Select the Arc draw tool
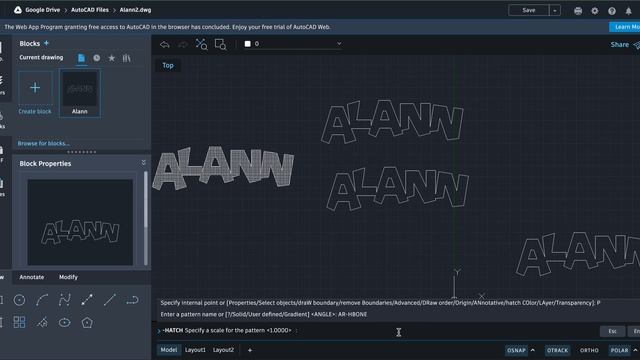 pos(42,300)
